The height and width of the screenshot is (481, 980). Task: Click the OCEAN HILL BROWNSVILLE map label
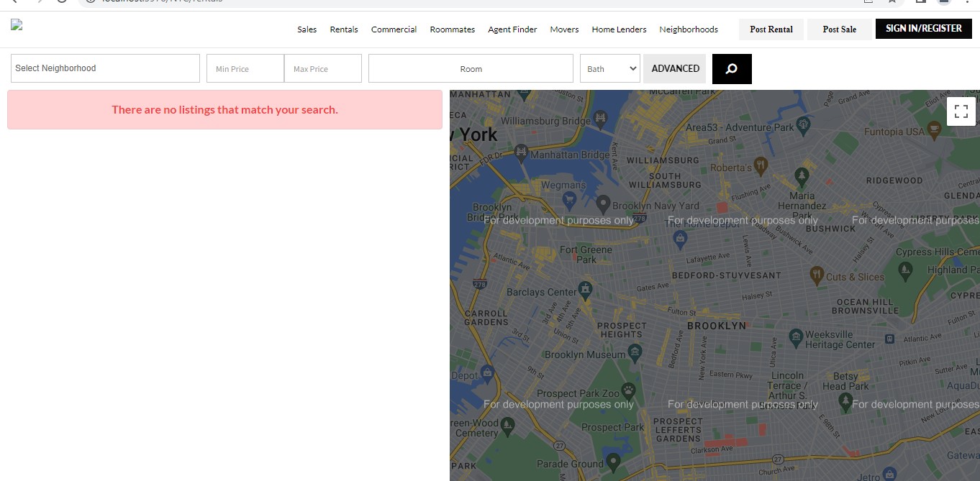tap(864, 306)
